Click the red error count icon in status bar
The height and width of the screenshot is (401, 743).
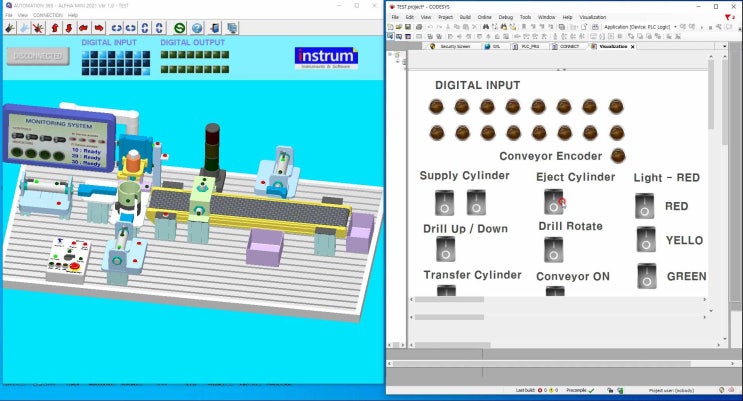click(540, 390)
